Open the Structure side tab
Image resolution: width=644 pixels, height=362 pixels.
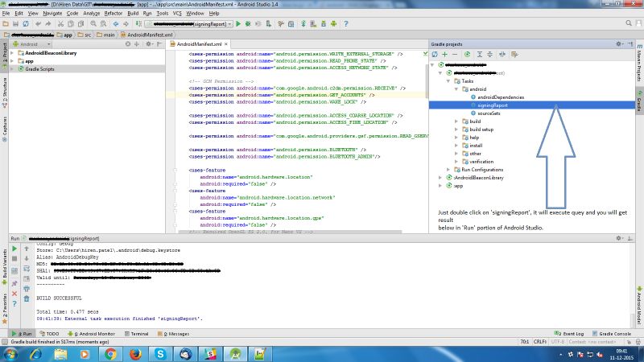pyautogui.click(x=5, y=93)
